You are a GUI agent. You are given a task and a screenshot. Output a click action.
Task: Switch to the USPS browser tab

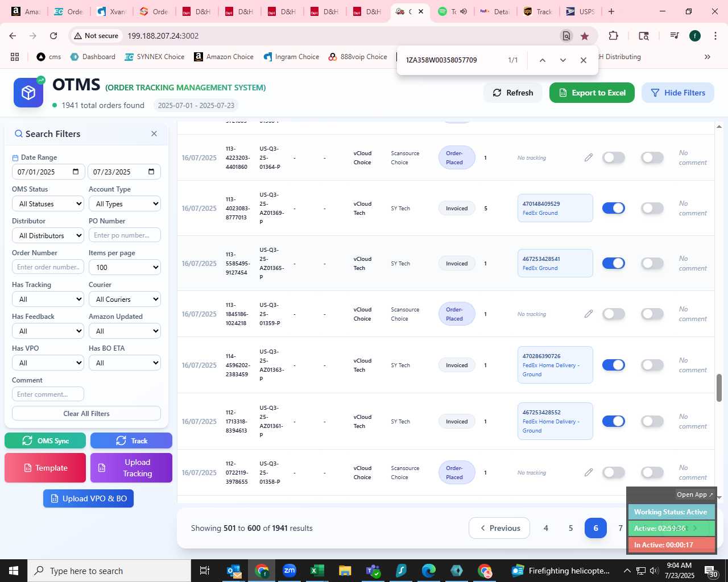click(x=580, y=11)
